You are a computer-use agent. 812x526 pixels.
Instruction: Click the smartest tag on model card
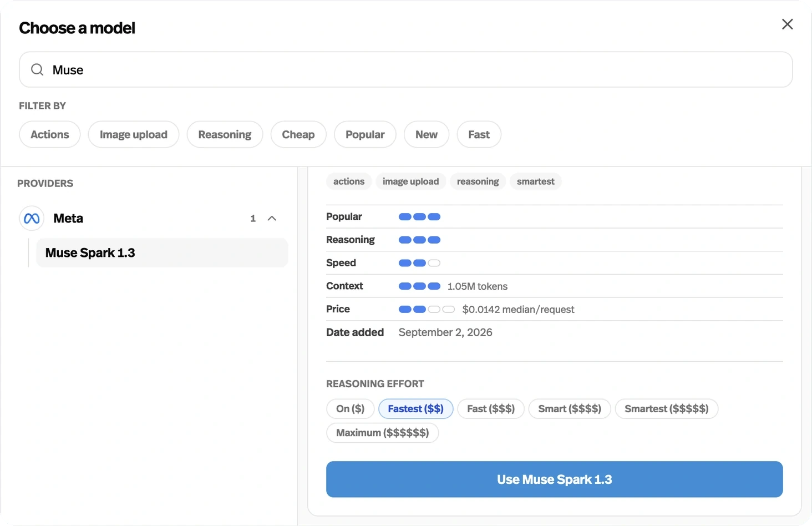536,181
